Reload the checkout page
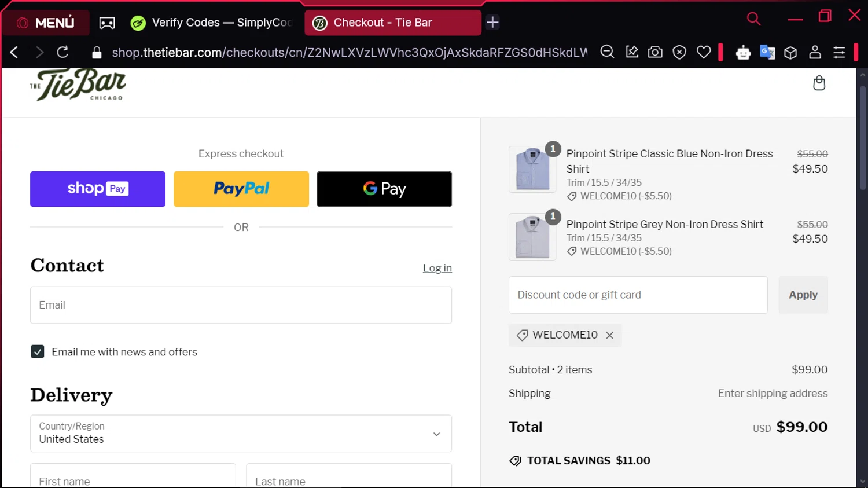This screenshot has width=868, height=488. 63,53
